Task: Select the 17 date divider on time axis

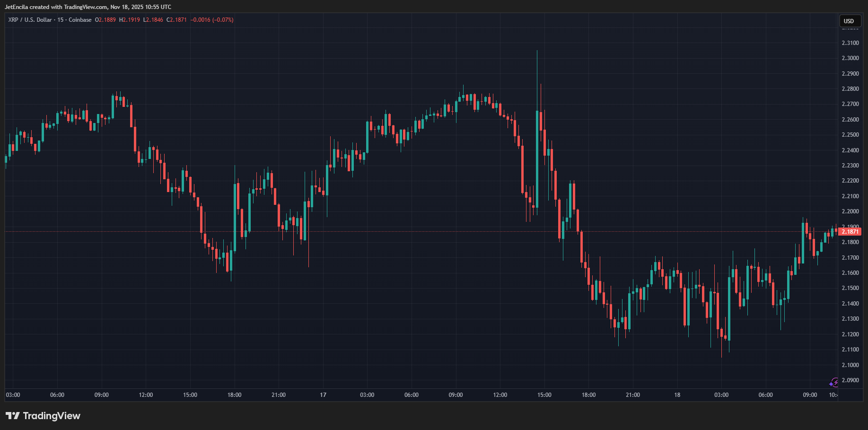Action: (323, 395)
